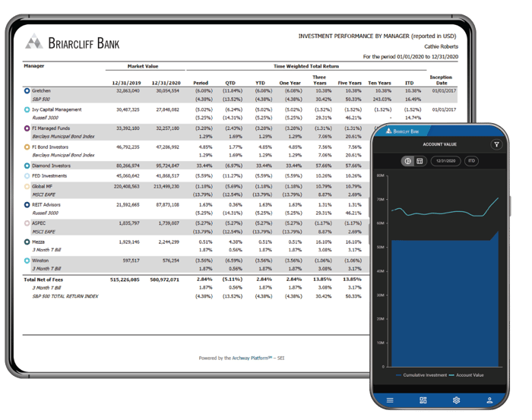Toggle Cumulative Investment legend entry

pos(421,375)
